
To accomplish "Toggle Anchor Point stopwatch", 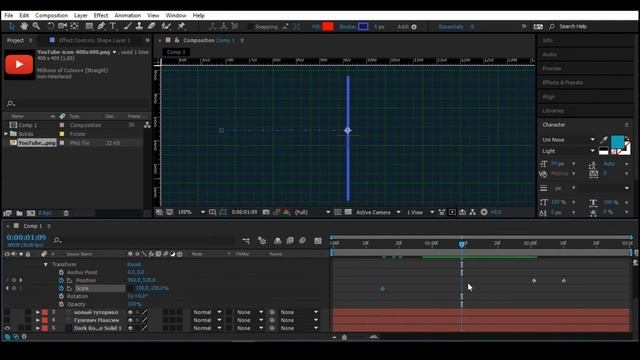I will click(x=61, y=272).
